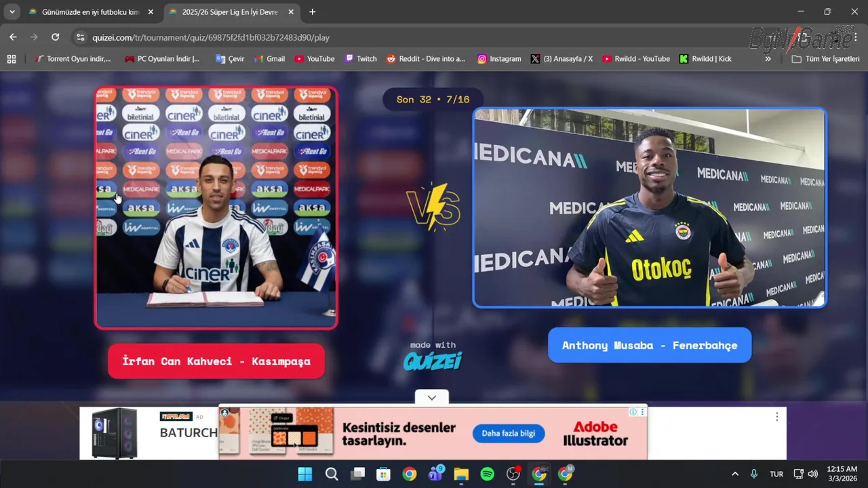Open the Chrome icon with M badge
The height and width of the screenshot is (488, 868).
tap(566, 474)
